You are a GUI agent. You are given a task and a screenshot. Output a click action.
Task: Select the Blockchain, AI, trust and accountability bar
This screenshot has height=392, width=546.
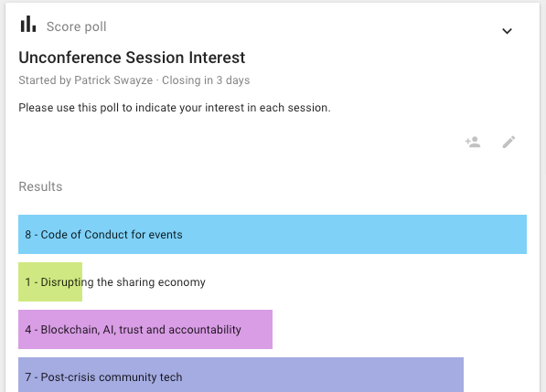[x=145, y=329]
